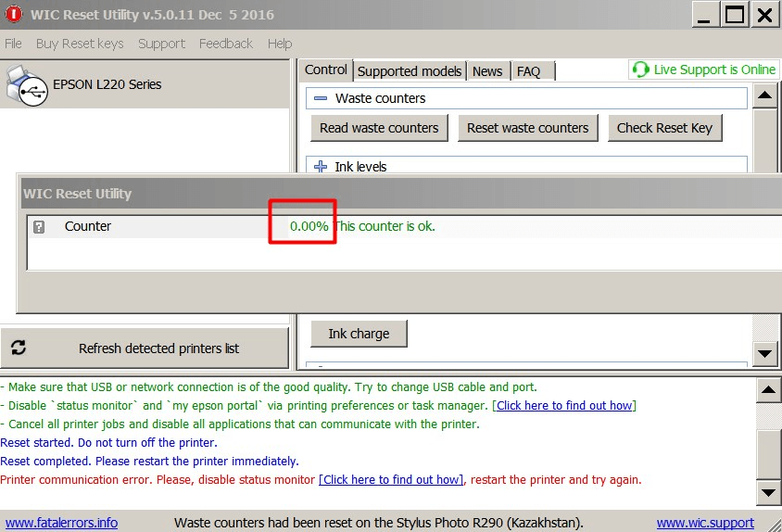Open the Buy Reset keys menu
782x532 pixels.
pos(80,44)
